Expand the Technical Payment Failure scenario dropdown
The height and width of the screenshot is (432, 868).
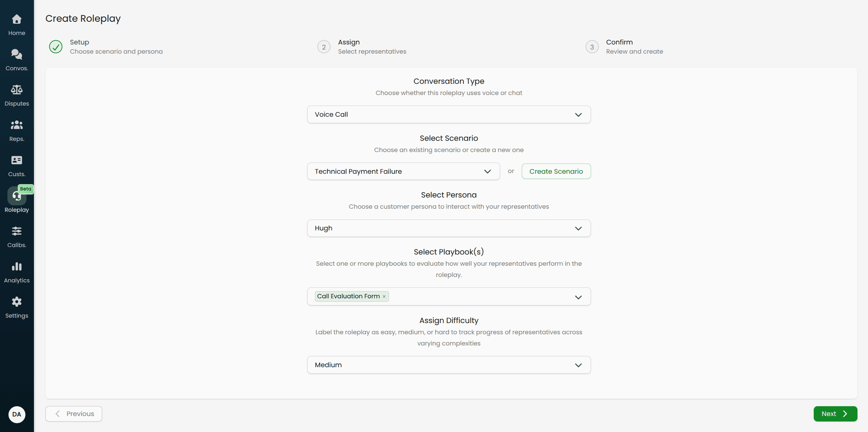tap(403, 171)
